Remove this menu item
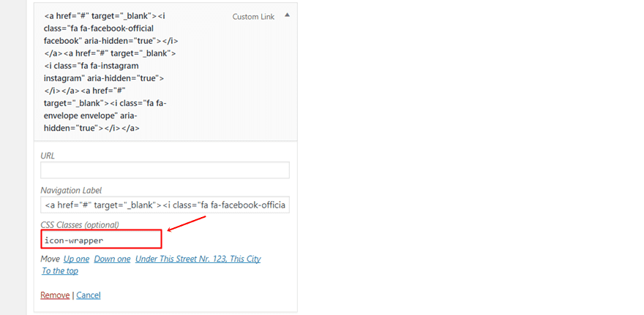The height and width of the screenshot is (315, 644). (x=55, y=295)
